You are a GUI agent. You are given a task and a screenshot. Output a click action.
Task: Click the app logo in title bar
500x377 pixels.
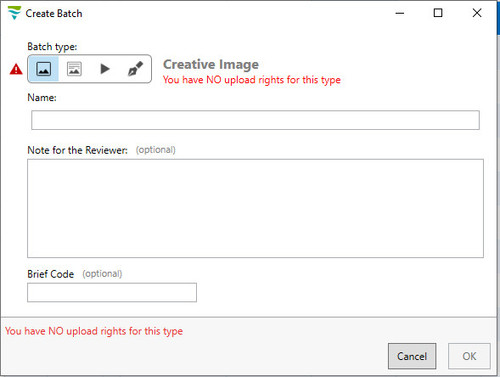point(14,13)
